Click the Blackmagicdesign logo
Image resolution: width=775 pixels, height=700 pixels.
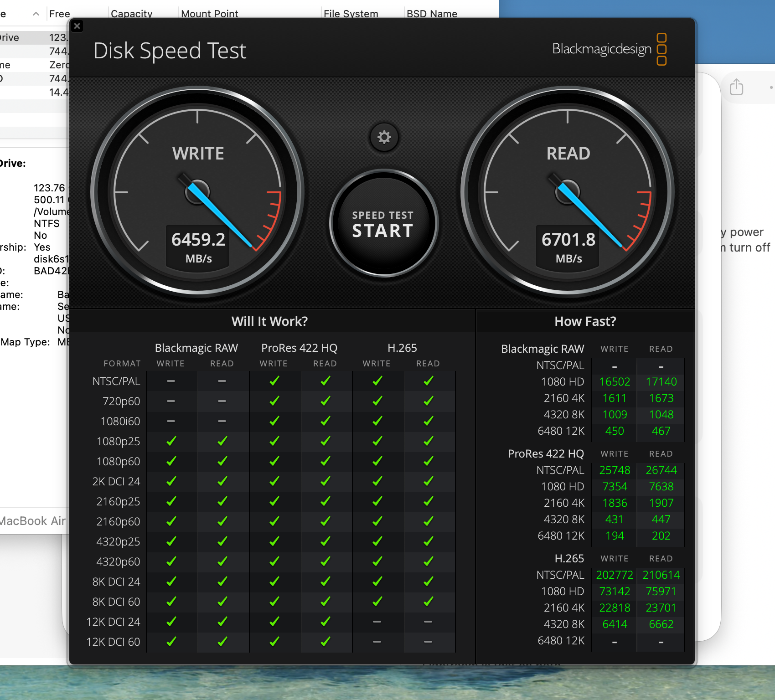pyautogui.click(x=609, y=49)
